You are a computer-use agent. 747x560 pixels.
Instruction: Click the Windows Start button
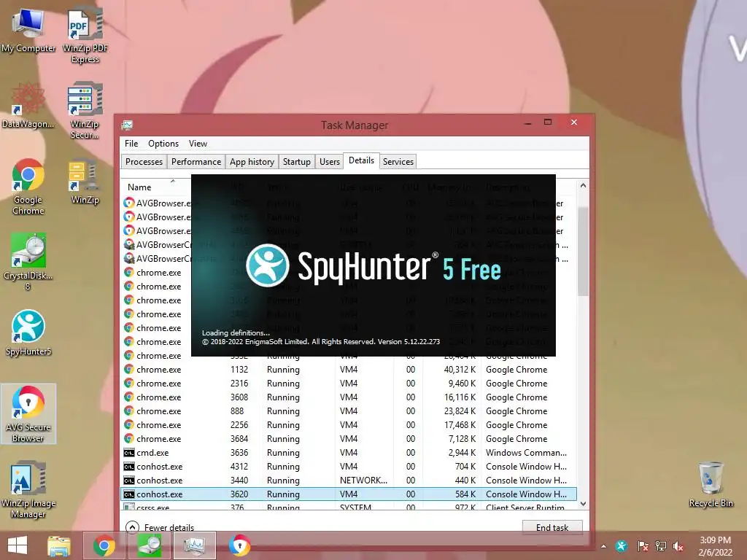tap(18, 545)
